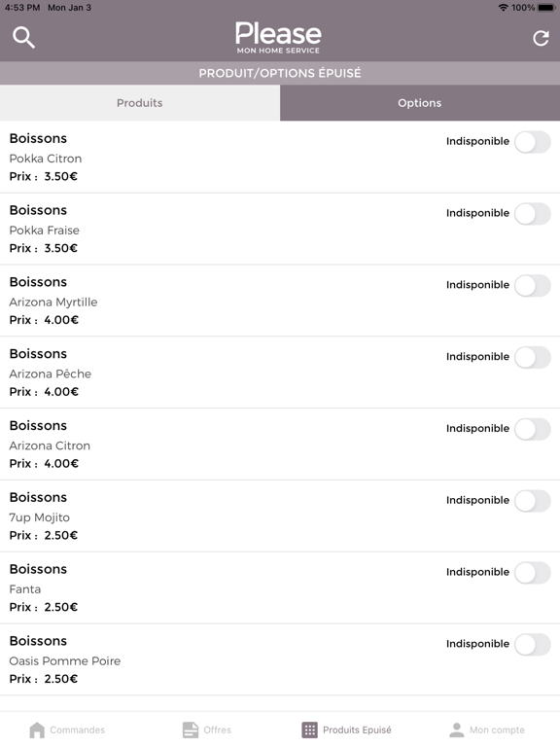
Task: Tap the refresh arrow icon
Action: [541, 38]
